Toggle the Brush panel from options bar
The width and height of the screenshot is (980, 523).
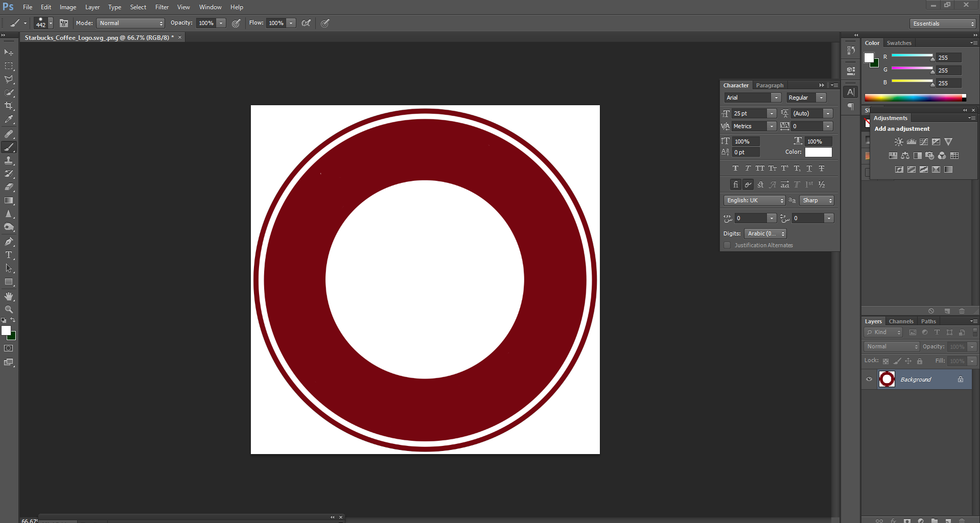[64, 23]
